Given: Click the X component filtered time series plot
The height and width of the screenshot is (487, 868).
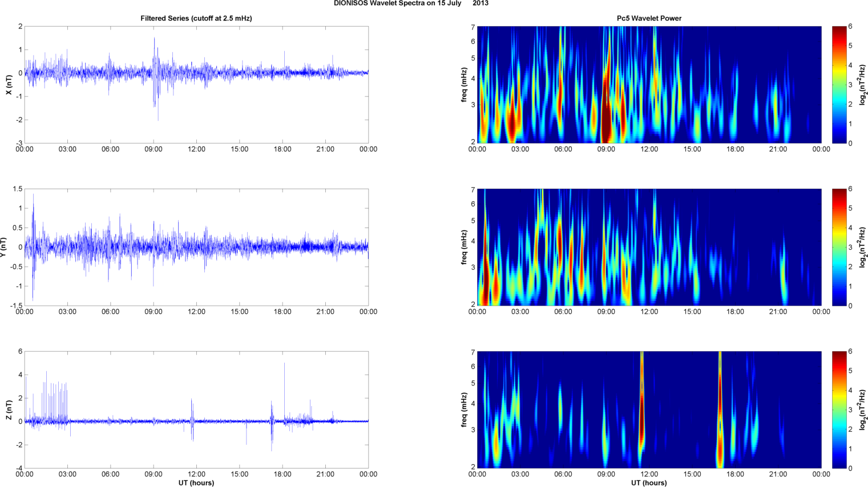Looking at the screenshot, I should [x=196, y=84].
